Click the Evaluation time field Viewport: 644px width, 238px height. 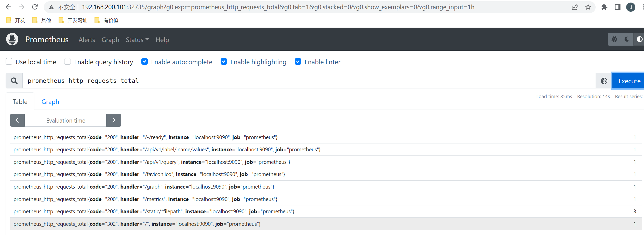click(x=65, y=120)
